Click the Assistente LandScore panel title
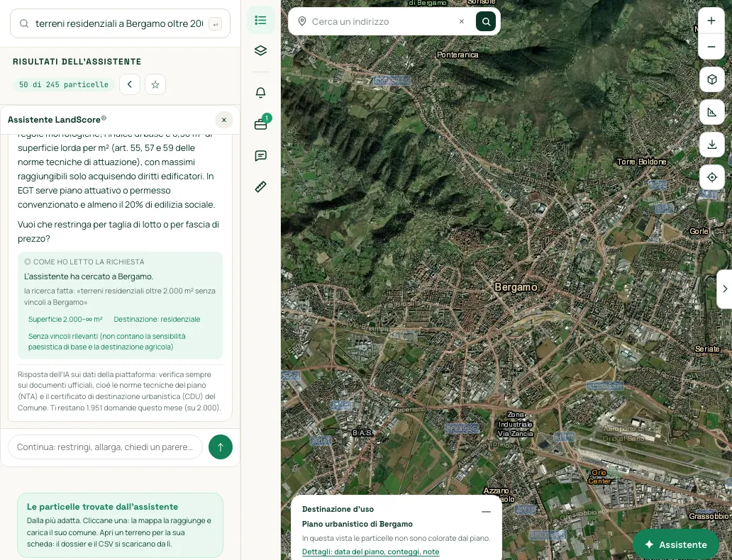The width and height of the screenshot is (732, 560). [57, 120]
